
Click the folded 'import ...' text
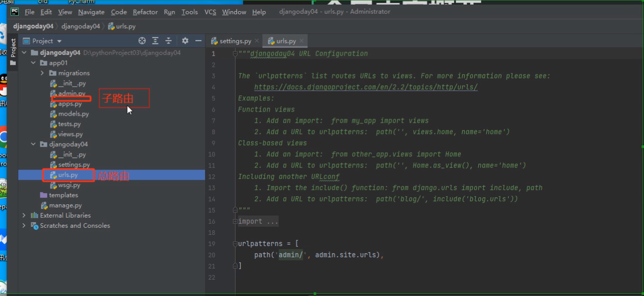coord(258,221)
